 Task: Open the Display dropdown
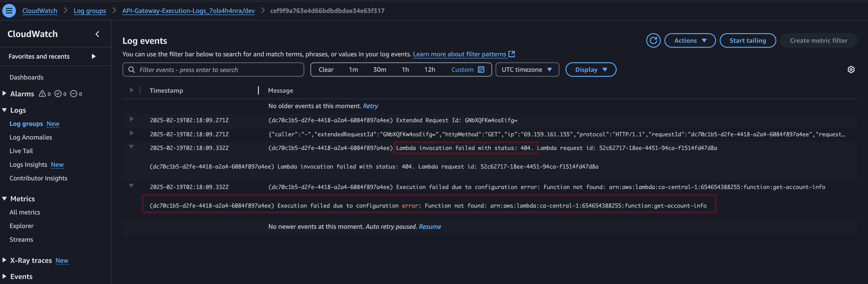590,70
